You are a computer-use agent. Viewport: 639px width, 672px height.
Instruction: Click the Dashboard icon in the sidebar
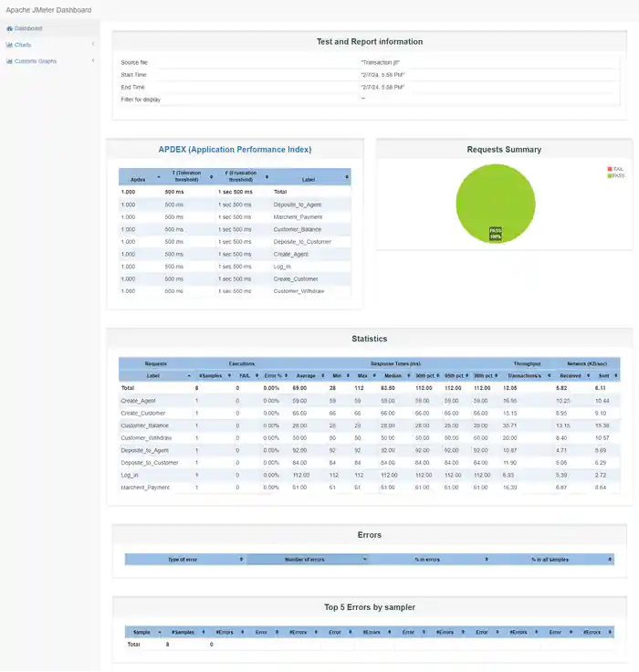9,28
